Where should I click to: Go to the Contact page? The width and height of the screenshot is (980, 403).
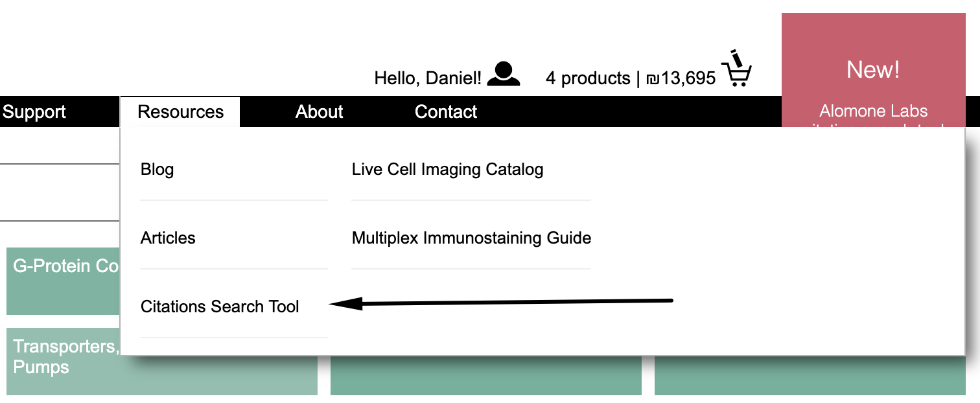click(446, 111)
